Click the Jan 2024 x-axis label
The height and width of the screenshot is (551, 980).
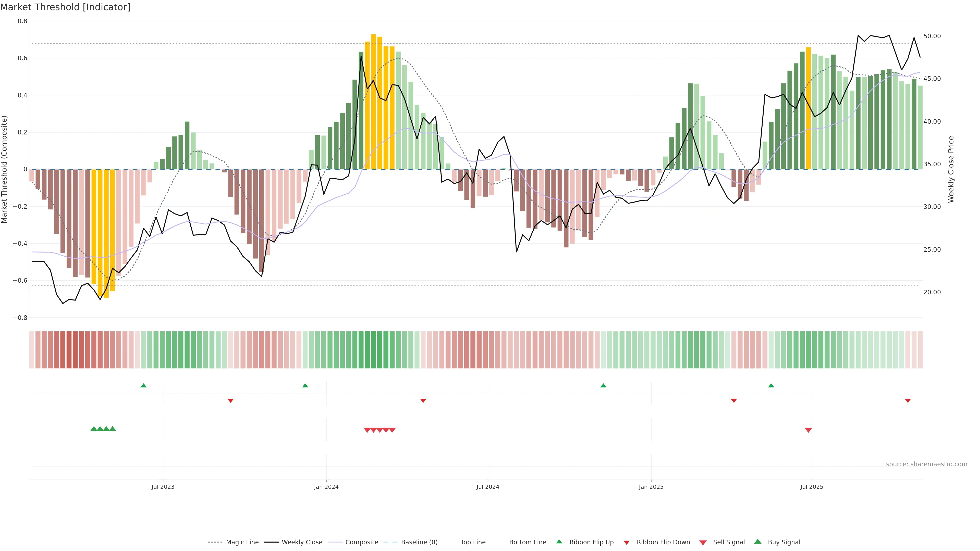(326, 487)
